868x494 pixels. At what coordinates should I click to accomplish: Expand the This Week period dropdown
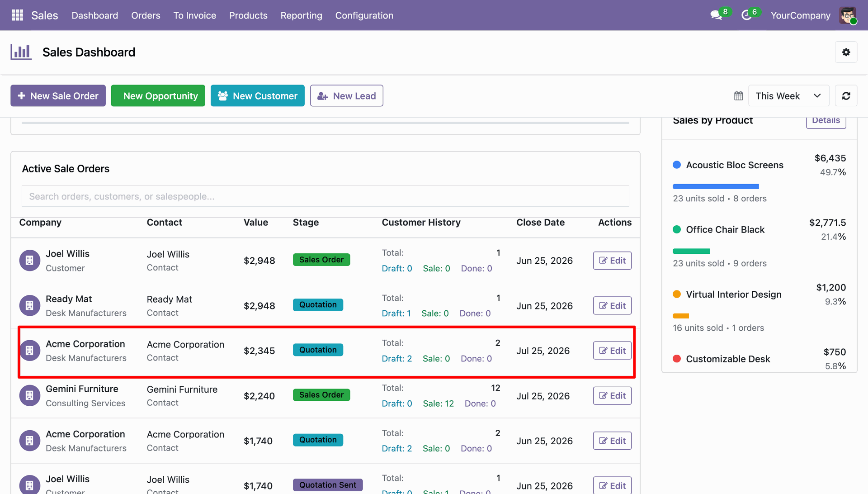click(788, 96)
